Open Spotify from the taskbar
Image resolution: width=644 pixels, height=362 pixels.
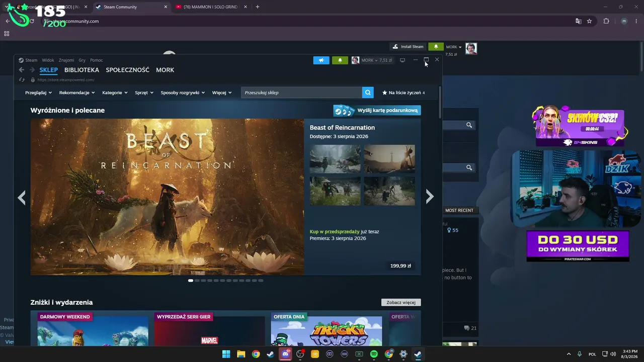coord(374,354)
